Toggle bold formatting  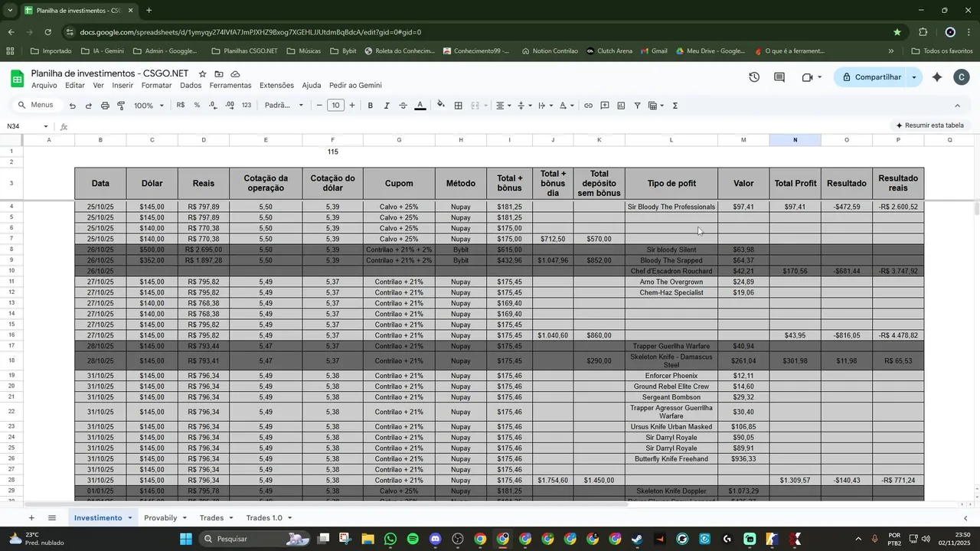click(x=371, y=106)
